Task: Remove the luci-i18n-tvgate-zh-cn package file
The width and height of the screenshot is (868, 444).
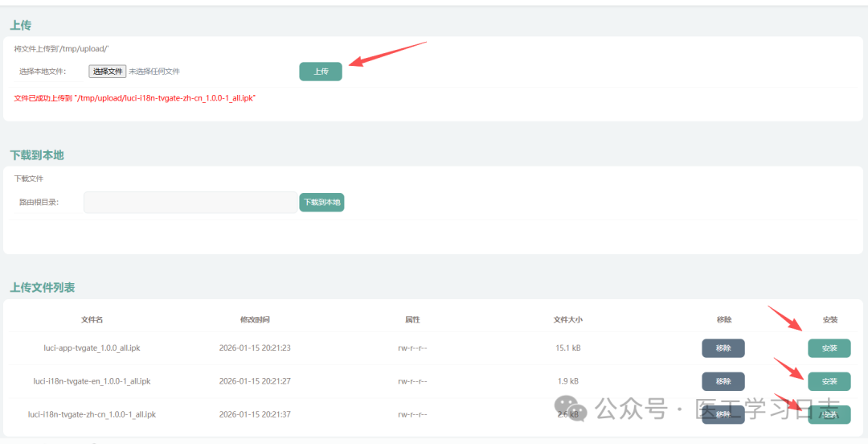Action: (723, 414)
